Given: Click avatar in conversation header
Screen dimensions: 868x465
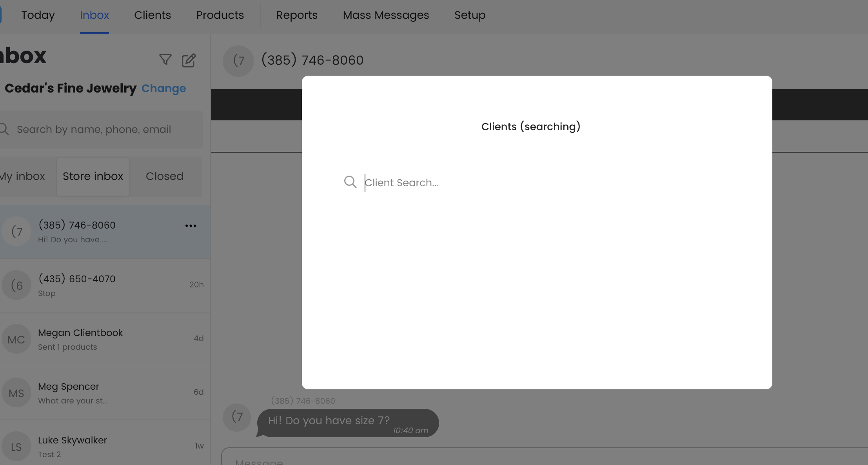Looking at the screenshot, I should 238,61.
